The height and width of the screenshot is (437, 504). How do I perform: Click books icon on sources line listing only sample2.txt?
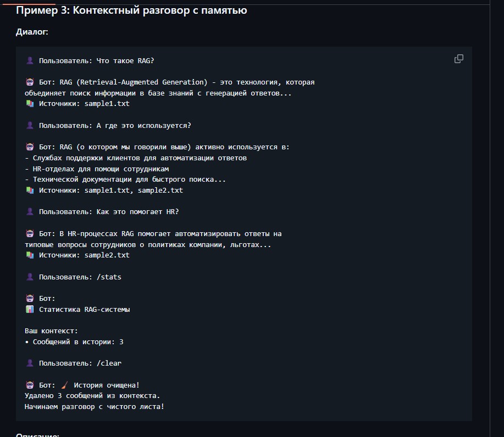(30, 255)
